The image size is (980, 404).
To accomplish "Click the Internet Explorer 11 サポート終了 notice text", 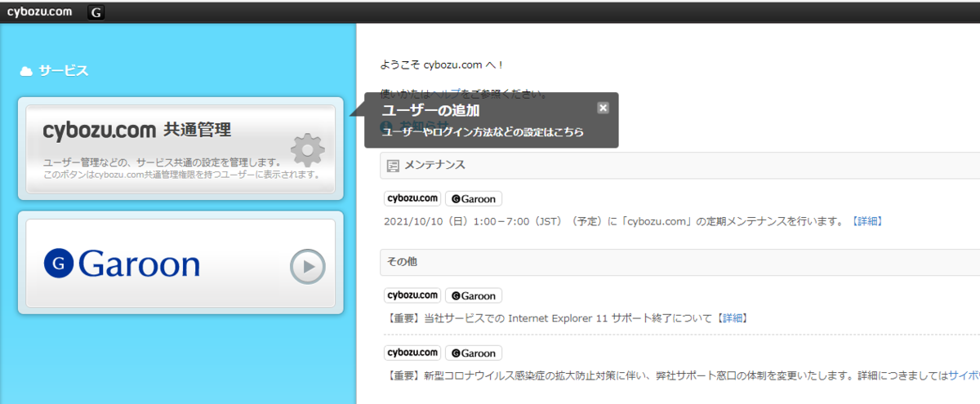I will (x=549, y=318).
